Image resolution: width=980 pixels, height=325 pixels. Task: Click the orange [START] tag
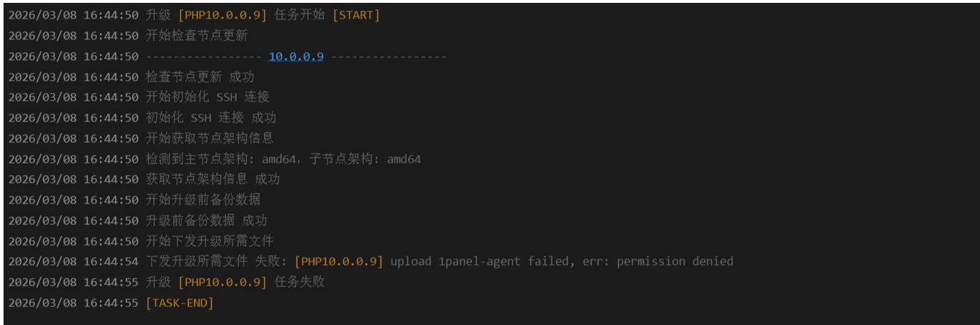(356, 15)
